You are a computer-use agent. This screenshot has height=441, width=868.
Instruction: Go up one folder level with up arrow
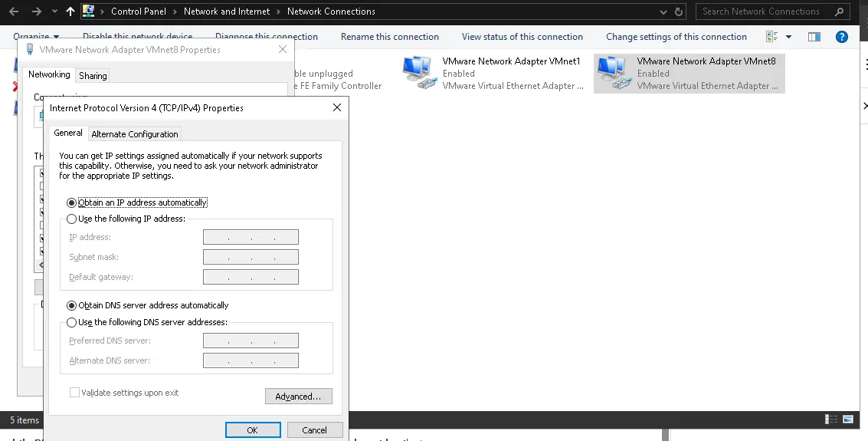coord(70,12)
